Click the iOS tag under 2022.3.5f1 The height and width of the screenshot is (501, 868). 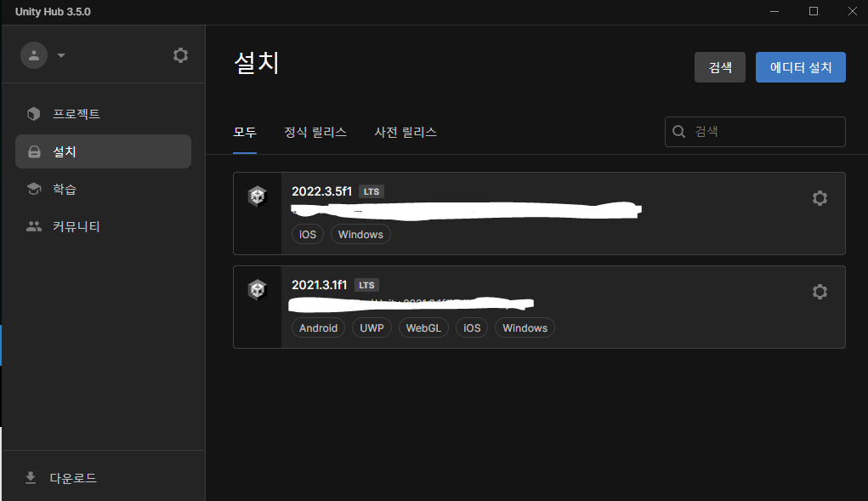click(x=308, y=234)
